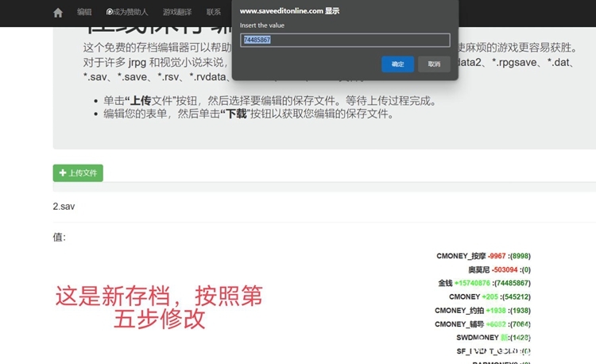Click inside the Insert the value field
The image size is (596, 364).
point(345,40)
